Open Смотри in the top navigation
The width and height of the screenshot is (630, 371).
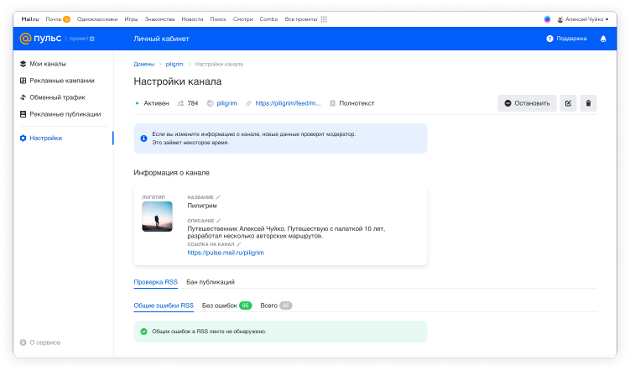(243, 19)
